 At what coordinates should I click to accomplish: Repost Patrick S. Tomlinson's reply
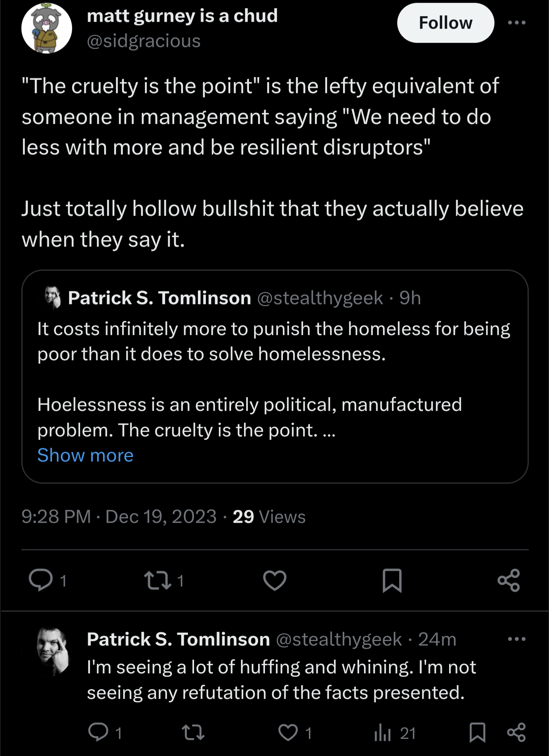(193, 732)
